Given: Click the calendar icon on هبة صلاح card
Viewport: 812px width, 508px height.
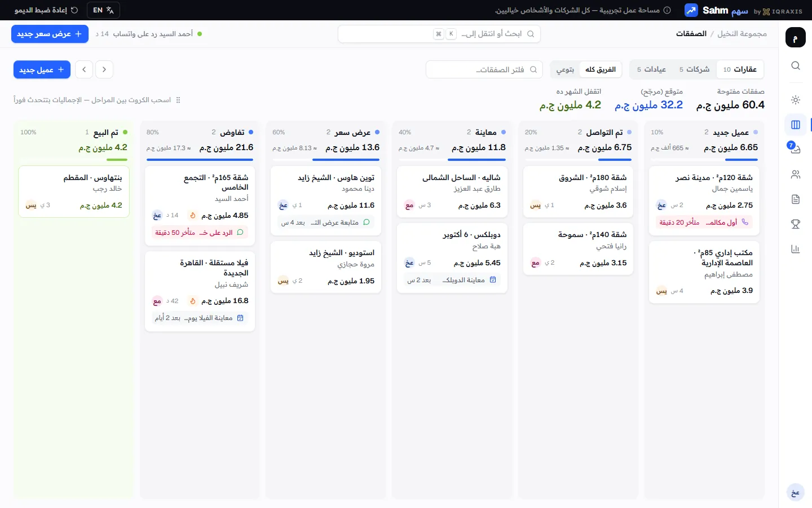Looking at the screenshot, I should pyautogui.click(x=493, y=280).
